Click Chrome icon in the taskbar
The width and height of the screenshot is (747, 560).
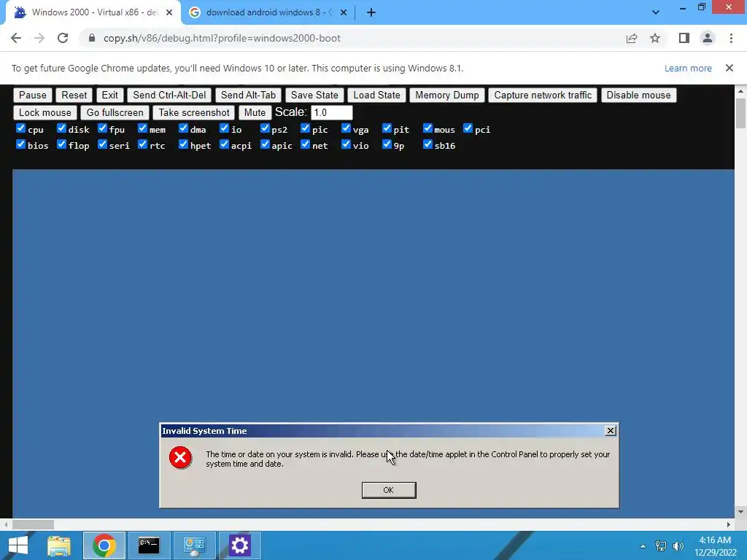click(x=104, y=545)
